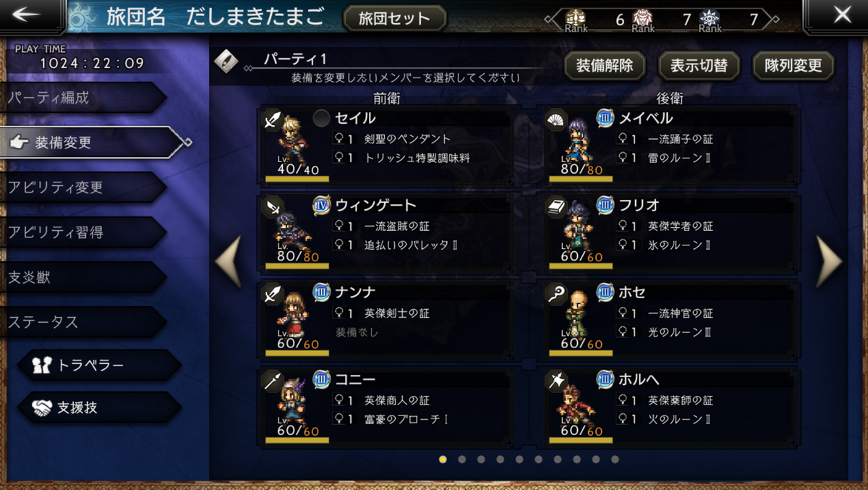Select the fifth party page dot
The image size is (868, 490).
(519, 459)
